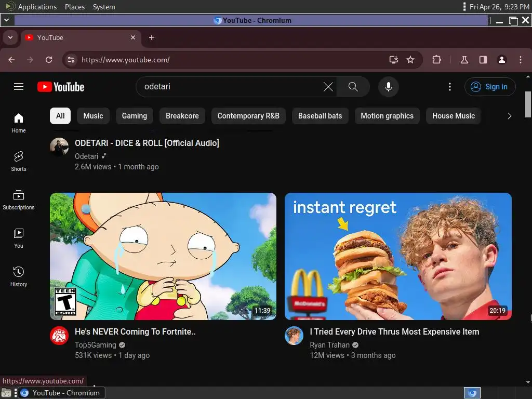Open Subscriptions in the sidebar
The image size is (532, 399).
(19, 200)
